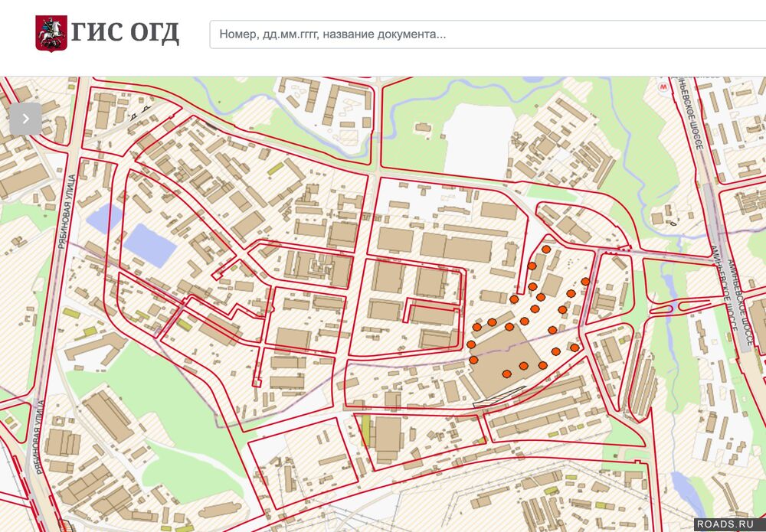Click the lowest orange marker in the cluster
Viewport: 766px width, 532px height.
pos(507,374)
